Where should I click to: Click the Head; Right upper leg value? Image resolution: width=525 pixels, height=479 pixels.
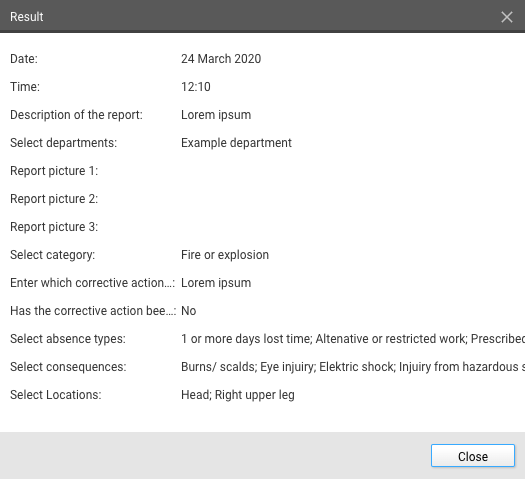tap(238, 395)
